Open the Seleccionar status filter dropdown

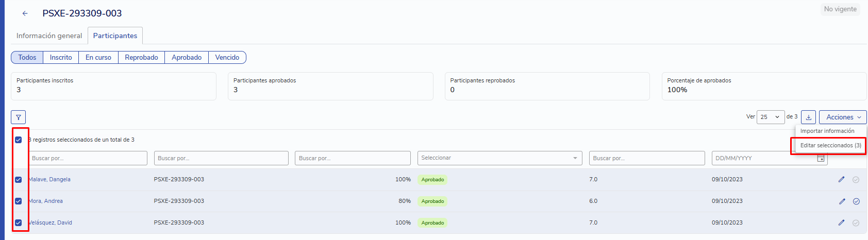[499, 158]
